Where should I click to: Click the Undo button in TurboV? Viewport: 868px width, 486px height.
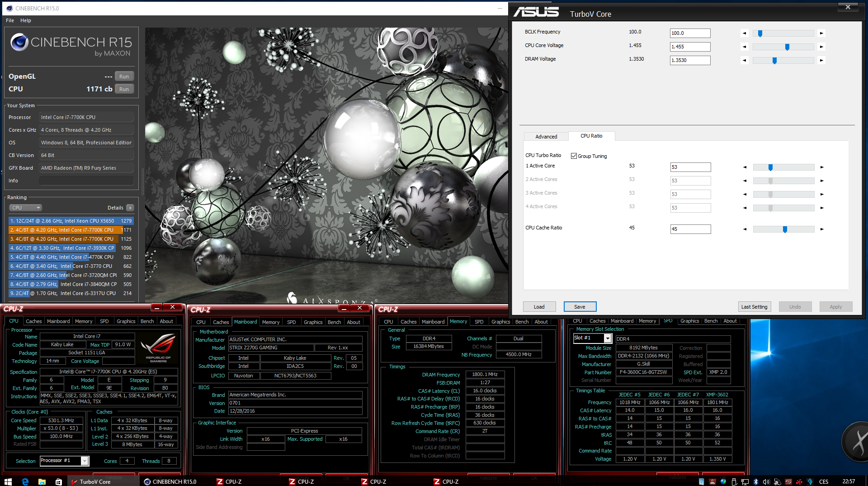[795, 307]
